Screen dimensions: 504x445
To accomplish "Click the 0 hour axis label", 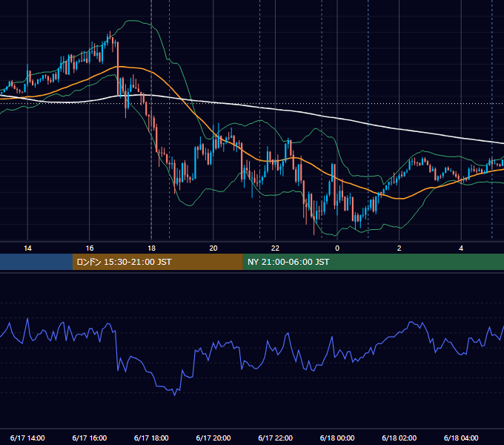I will pos(337,248).
